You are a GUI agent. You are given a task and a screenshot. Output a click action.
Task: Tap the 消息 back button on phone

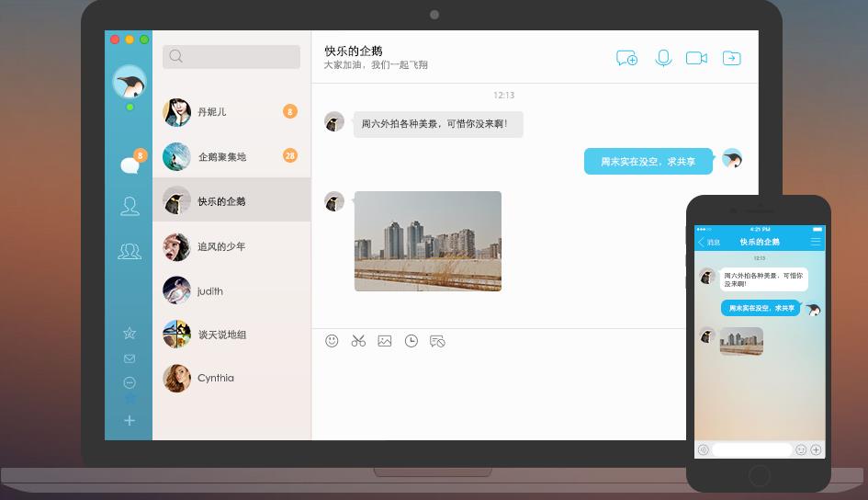(x=708, y=242)
